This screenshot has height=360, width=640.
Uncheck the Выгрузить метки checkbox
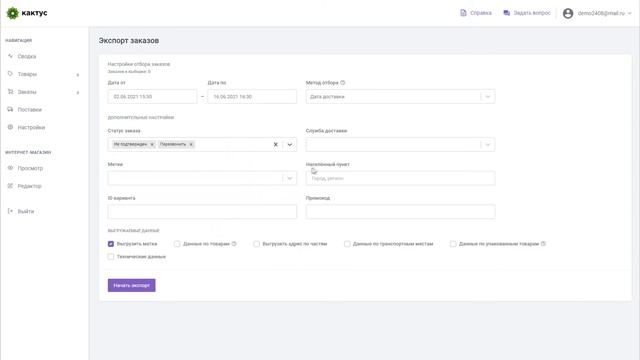pos(111,244)
